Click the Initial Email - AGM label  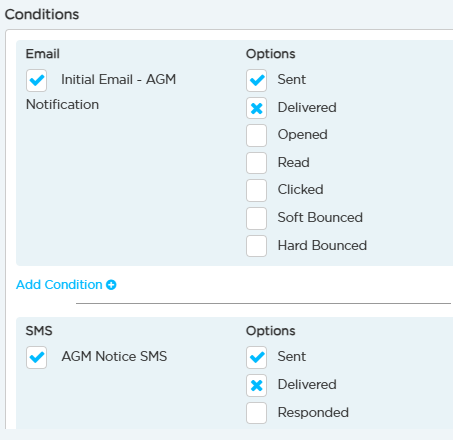118,79
